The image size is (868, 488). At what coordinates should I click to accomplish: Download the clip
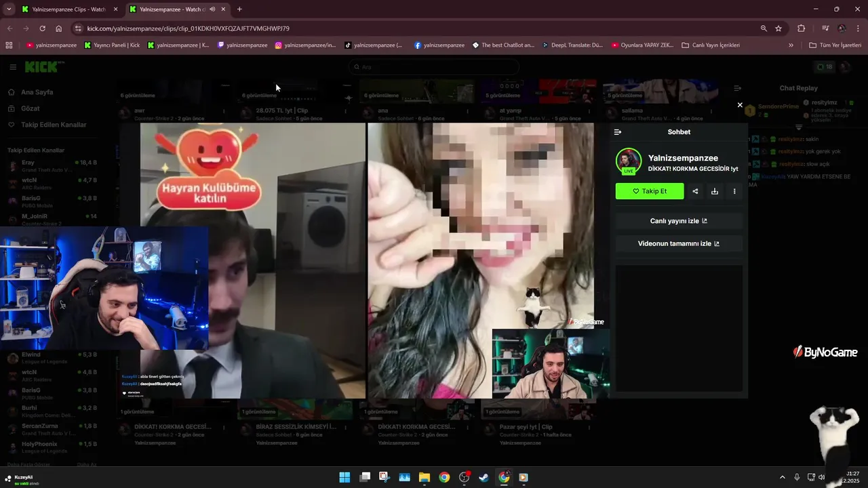(x=715, y=191)
